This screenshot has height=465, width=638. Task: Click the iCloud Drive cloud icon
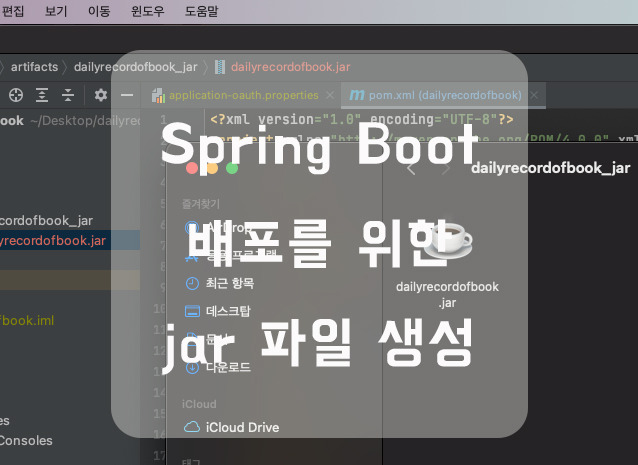tap(192, 427)
